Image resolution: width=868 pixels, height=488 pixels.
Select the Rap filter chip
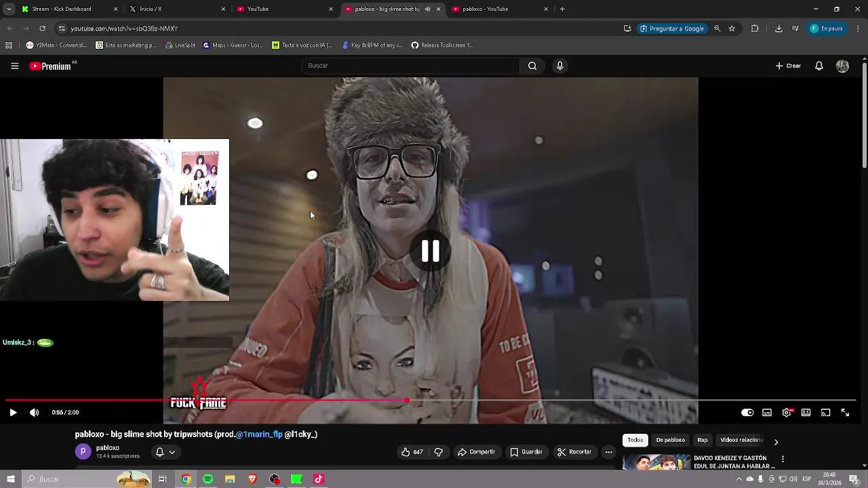(703, 440)
